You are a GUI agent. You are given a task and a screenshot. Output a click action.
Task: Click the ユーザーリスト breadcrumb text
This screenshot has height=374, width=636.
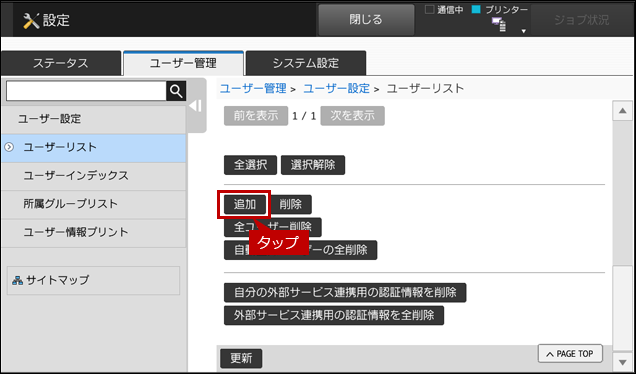[425, 88]
